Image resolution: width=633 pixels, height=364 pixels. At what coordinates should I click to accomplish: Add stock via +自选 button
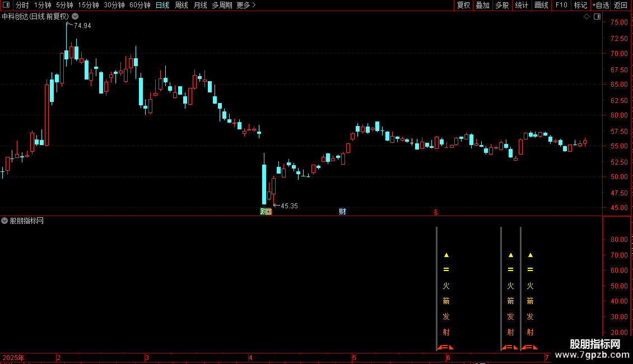(601, 5)
